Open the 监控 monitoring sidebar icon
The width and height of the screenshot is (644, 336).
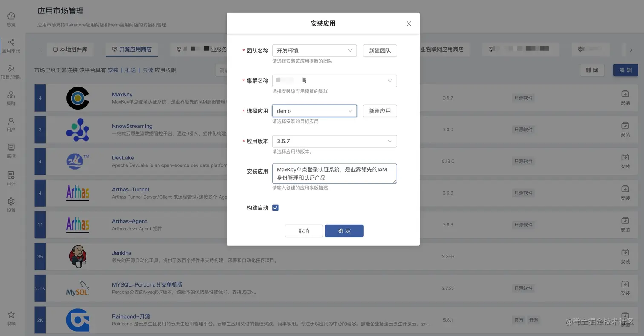11,148
